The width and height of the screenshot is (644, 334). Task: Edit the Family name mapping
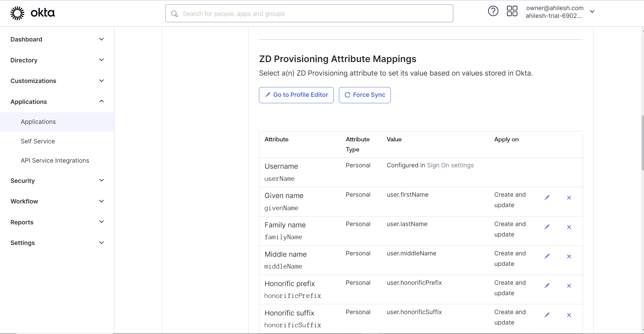point(547,227)
